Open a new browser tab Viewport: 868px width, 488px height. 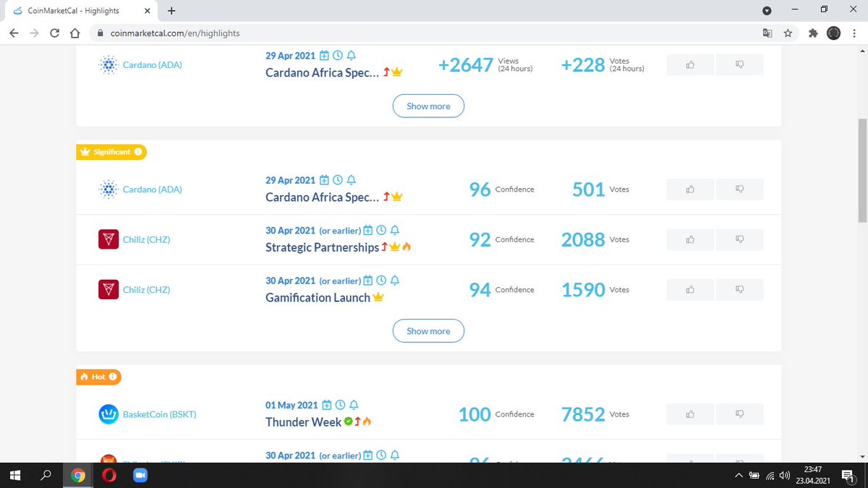[x=171, y=11]
